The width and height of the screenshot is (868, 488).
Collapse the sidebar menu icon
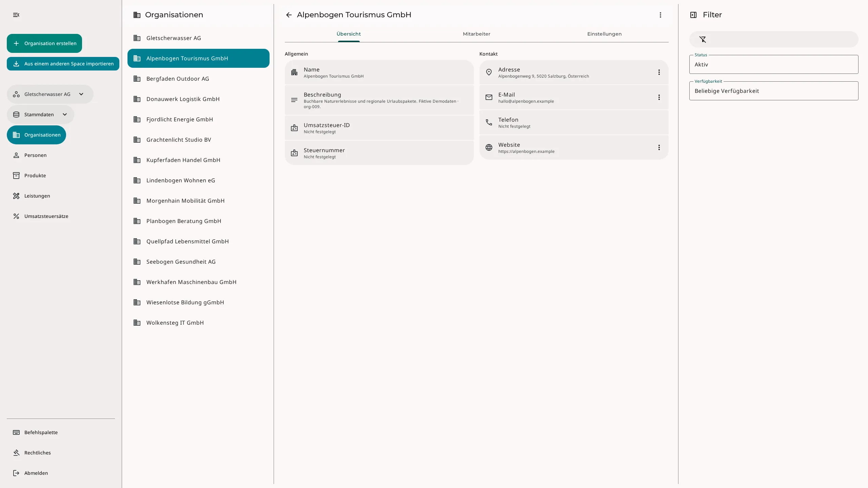tap(16, 15)
